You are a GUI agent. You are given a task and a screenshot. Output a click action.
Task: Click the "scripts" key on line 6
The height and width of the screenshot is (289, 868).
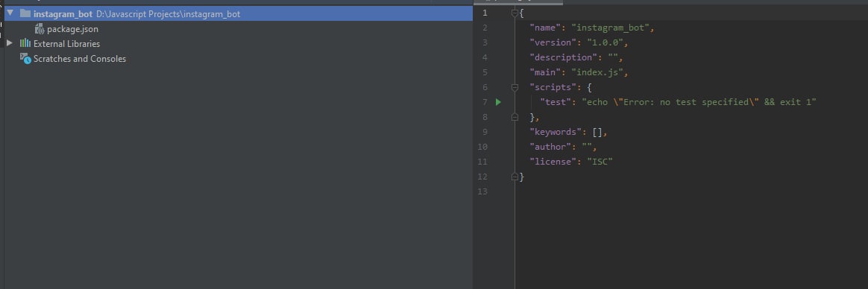click(553, 87)
